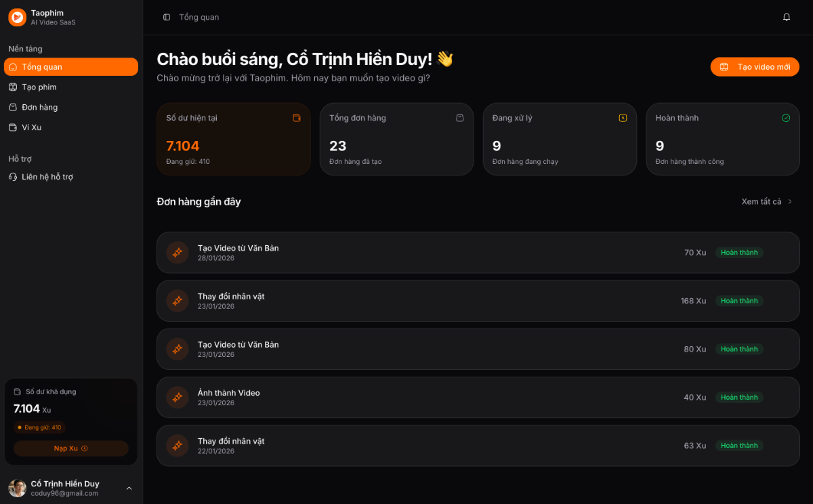Click the Taophim logo icon
The height and width of the screenshot is (504, 813).
pos(17,17)
